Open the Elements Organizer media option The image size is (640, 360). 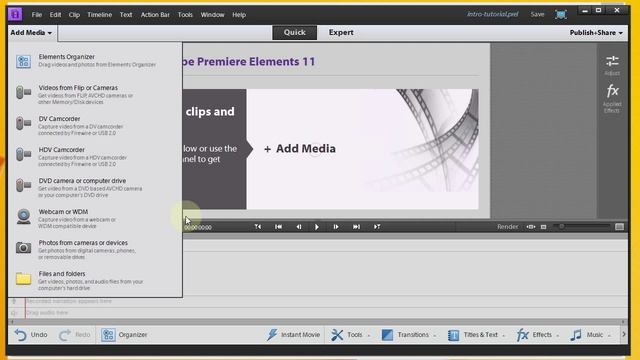(95, 60)
